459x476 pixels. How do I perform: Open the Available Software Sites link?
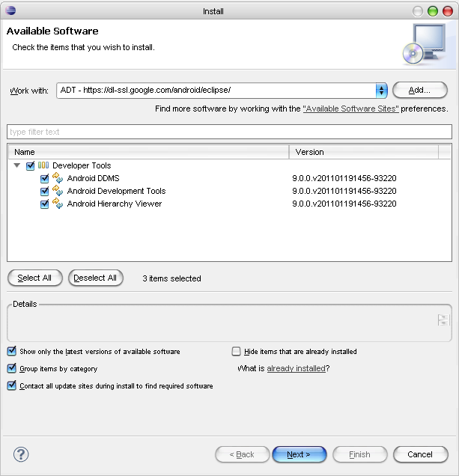coord(350,109)
